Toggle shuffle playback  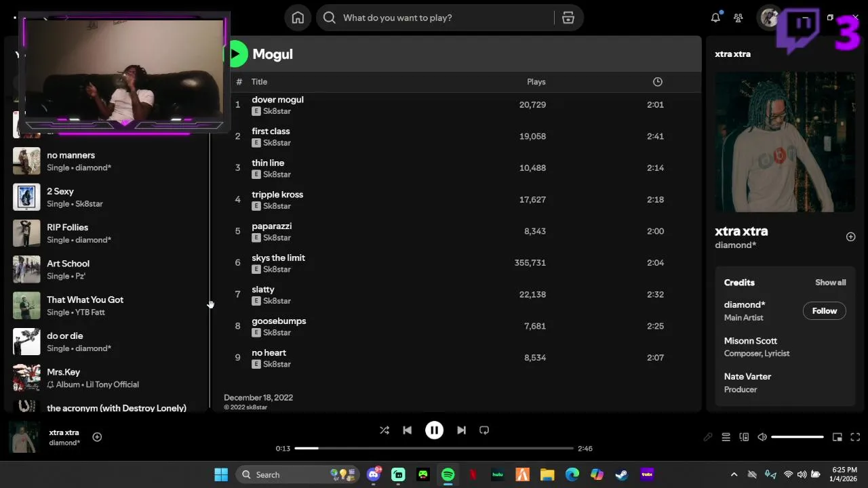(384, 430)
